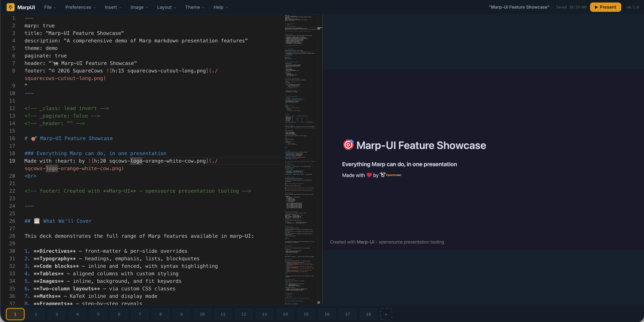The width and height of the screenshot is (644, 322).
Task: Start presentation with Present button
Action: [605, 7]
